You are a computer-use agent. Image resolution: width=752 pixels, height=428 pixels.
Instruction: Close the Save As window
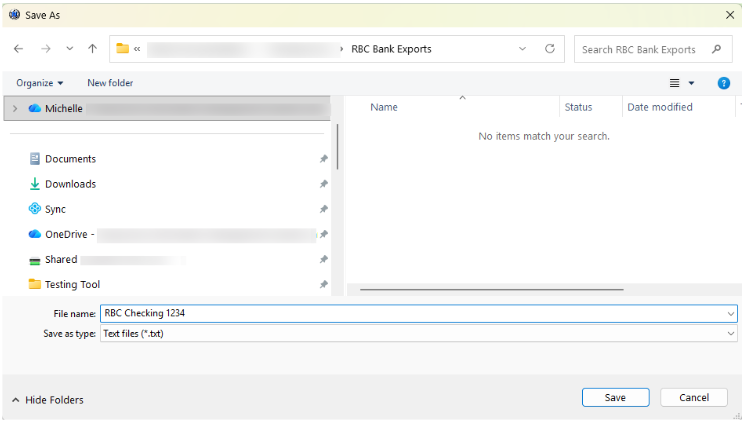(730, 15)
